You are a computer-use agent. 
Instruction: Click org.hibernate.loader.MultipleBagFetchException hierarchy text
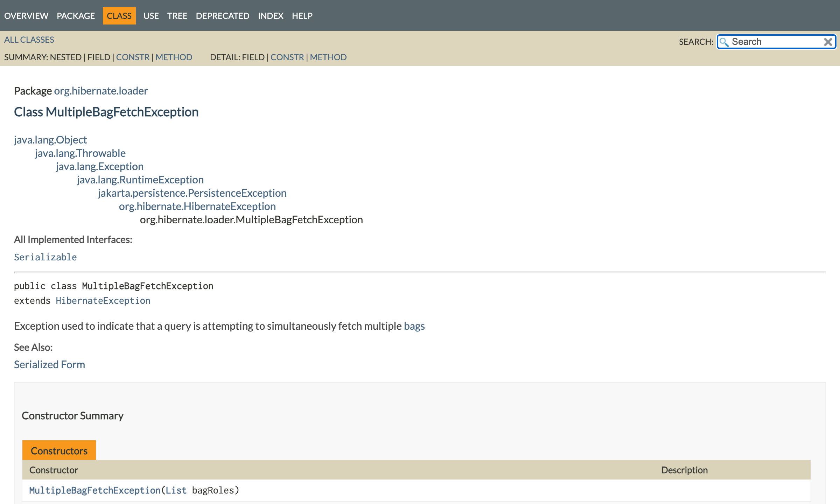251,219
